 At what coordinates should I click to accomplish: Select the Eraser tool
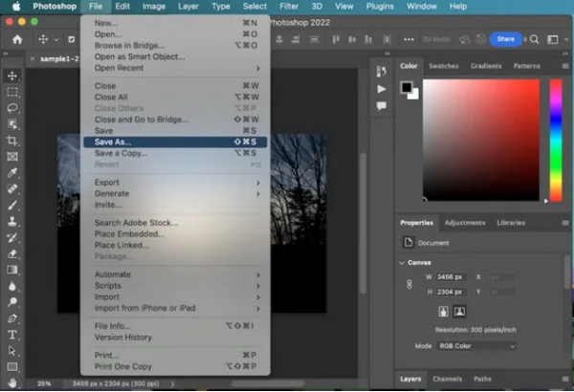point(12,254)
